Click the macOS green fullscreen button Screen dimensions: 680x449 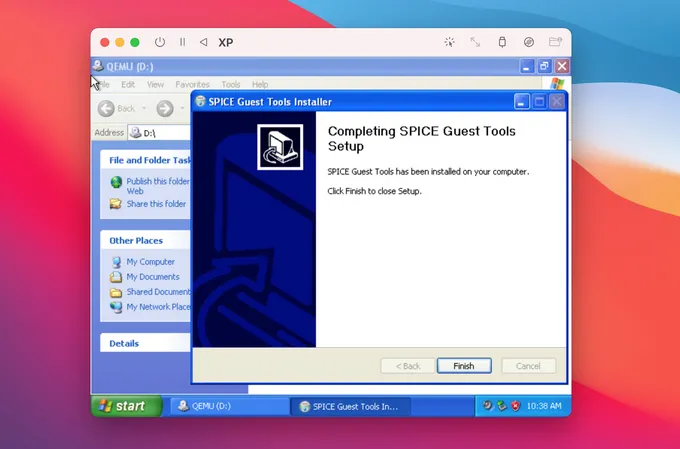(x=135, y=42)
